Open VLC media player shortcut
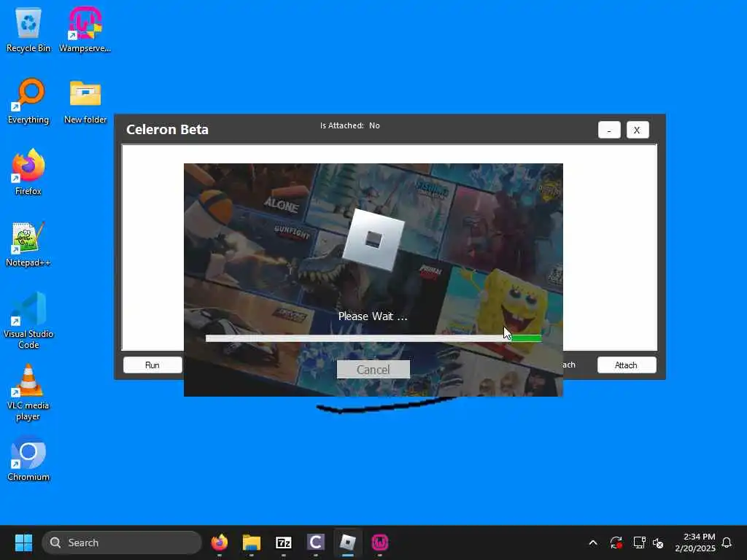Image resolution: width=747 pixels, height=560 pixels. (28, 392)
